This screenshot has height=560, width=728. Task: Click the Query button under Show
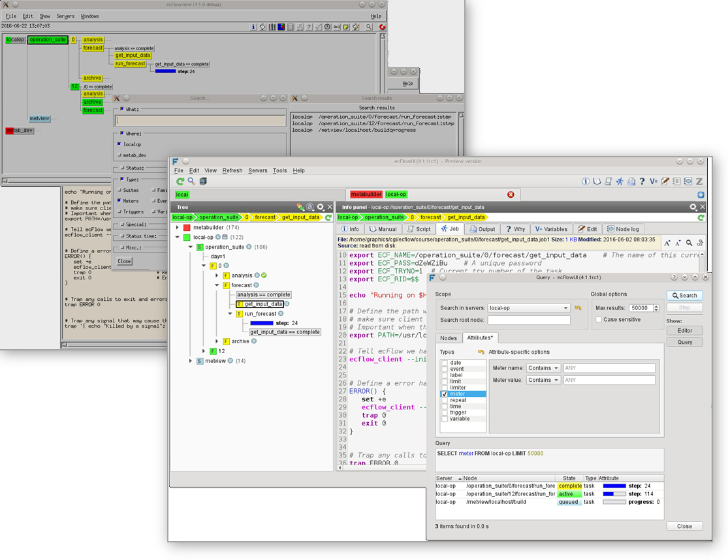pyautogui.click(x=684, y=343)
